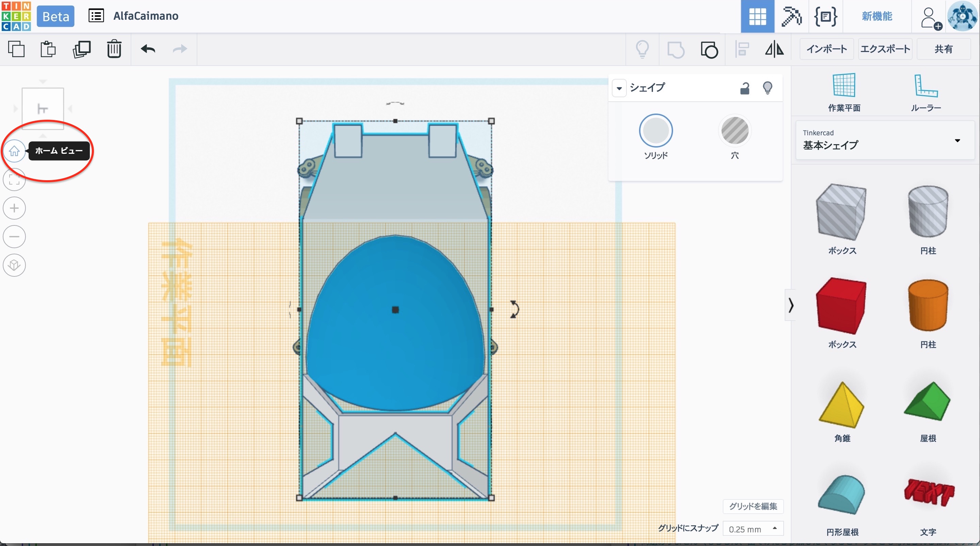980x546 pixels.
Task: Click the zoom in plus icon
Action: [x=14, y=208]
